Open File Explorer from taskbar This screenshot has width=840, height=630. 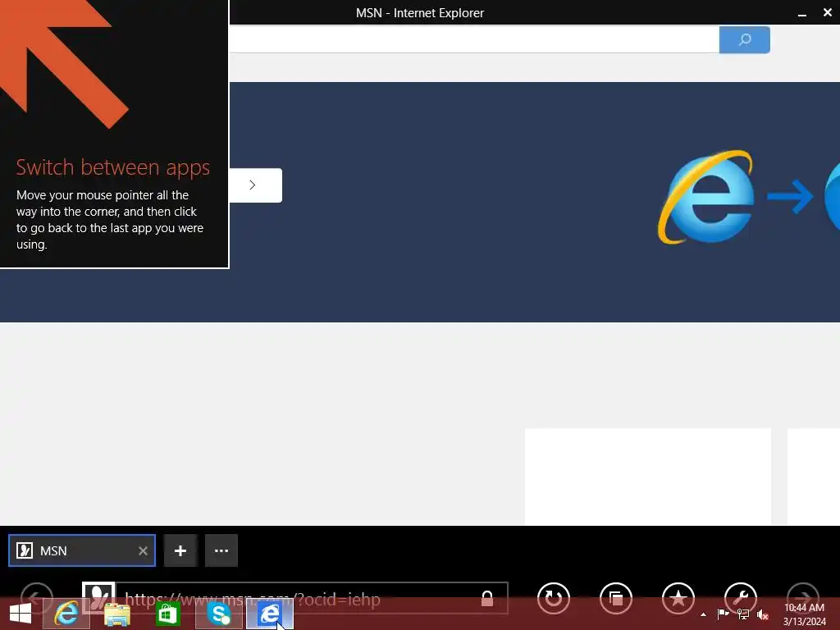pos(116,614)
